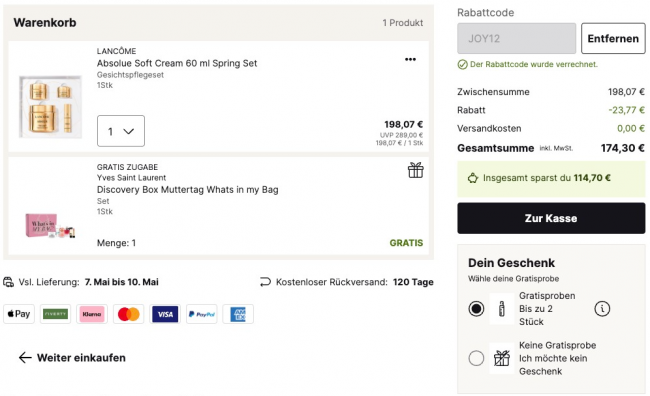Click the sample bottle icon for Gratisproben

tap(502, 309)
